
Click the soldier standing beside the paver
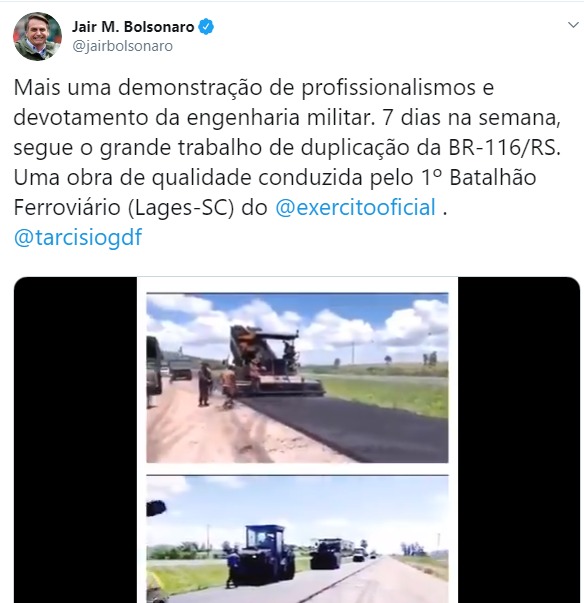[x=205, y=384]
